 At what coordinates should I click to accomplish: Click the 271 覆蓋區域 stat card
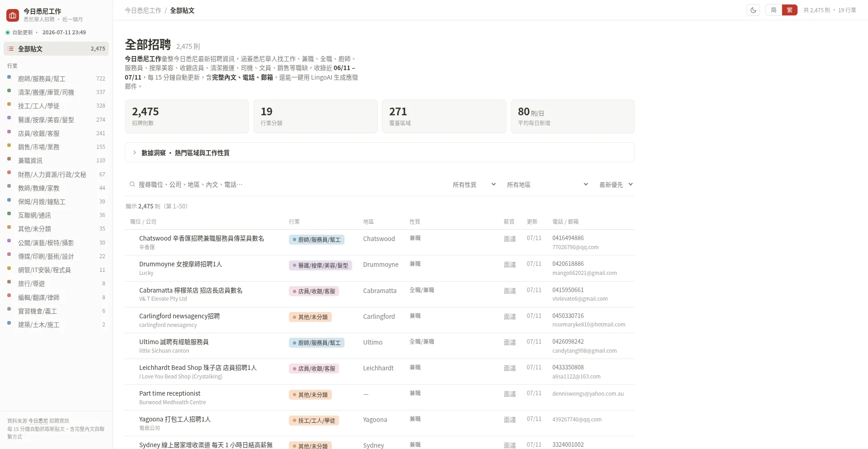coord(444,116)
